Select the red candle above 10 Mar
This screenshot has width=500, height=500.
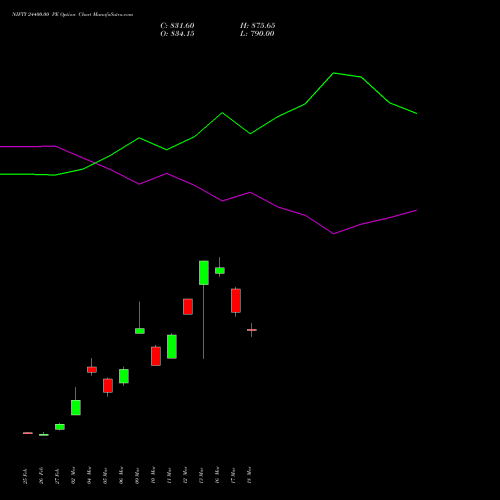click(x=156, y=356)
